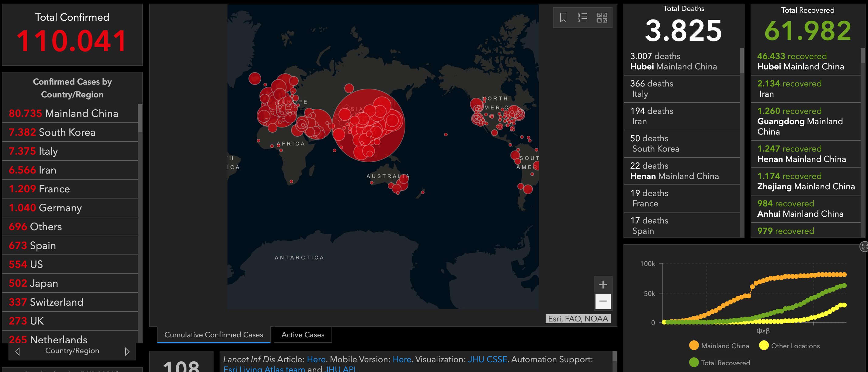Click the large Mainland China circle on map
This screenshot has height=372, width=868.
369,125
